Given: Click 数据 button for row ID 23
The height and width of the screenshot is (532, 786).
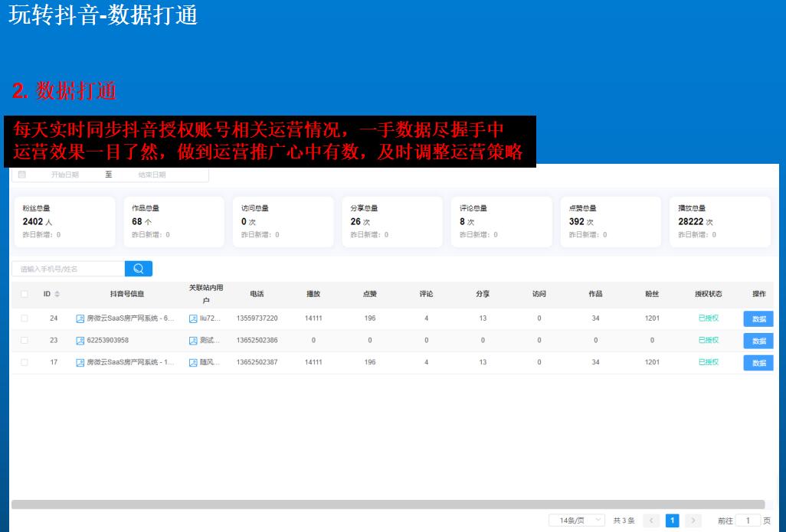Looking at the screenshot, I should [758, 341].
